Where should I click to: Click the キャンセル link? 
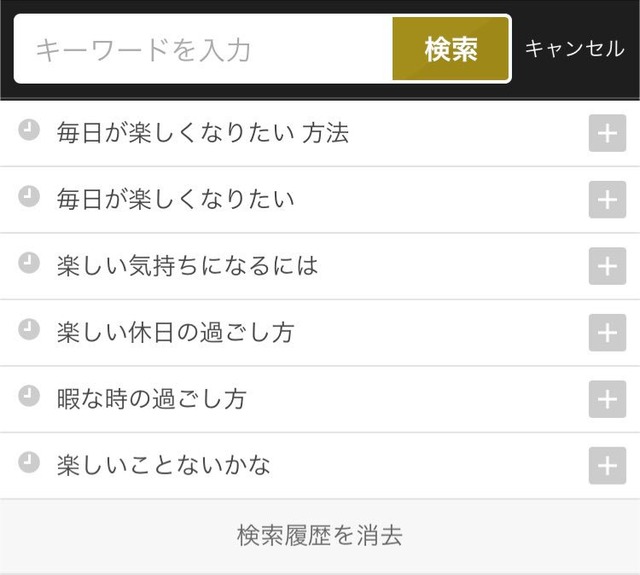(x=574, y=49)
